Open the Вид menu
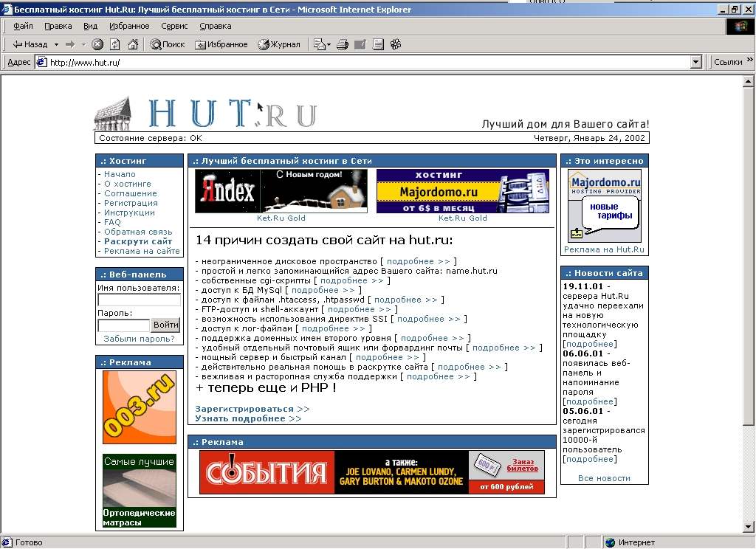Viewport: 756px width, 549px height. pyautogui.click(x=90, y=26)
